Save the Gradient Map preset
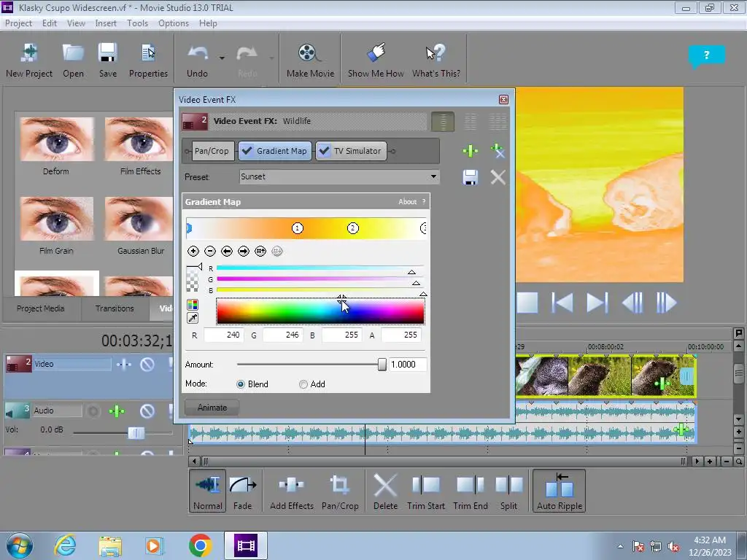Screen dimensions: 747x560 coord(471,177)
